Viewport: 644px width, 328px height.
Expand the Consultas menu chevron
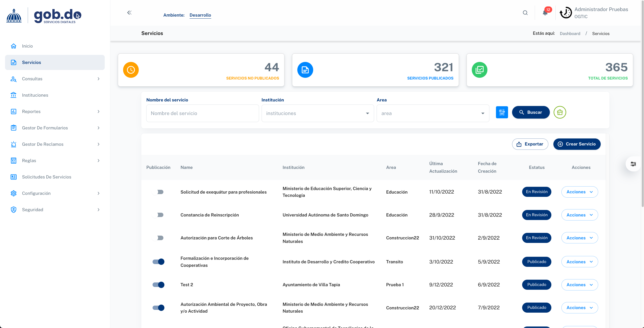[x=98, y=79]
